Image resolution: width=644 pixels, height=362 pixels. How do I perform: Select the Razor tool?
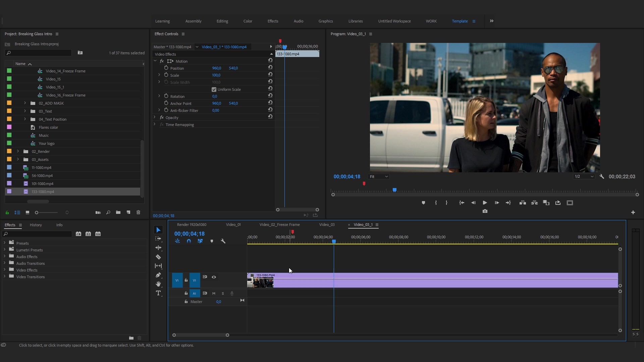tap(158, 257)
